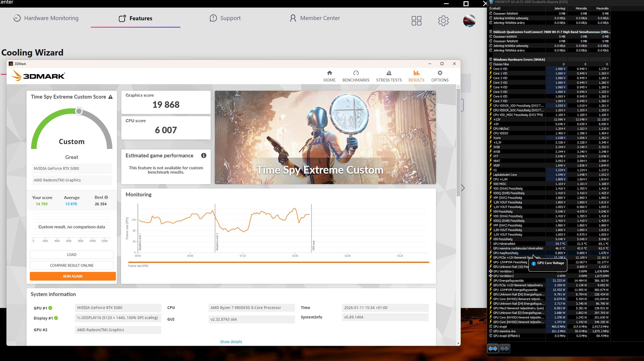Screen dimensions: 644x361
Task: Click the HWiNFO expand columns arrows button
Action: click(493, 349)
